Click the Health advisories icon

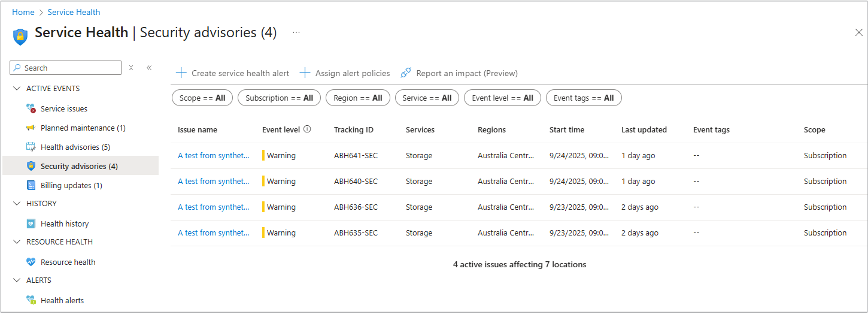click(31, 147)
